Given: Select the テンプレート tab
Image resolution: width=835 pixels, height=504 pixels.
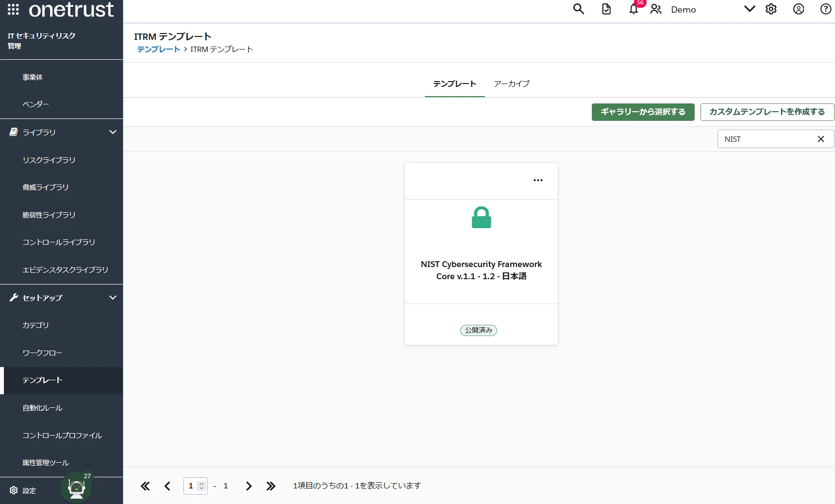Looking at the screenshot, I should tap(455, 84).
